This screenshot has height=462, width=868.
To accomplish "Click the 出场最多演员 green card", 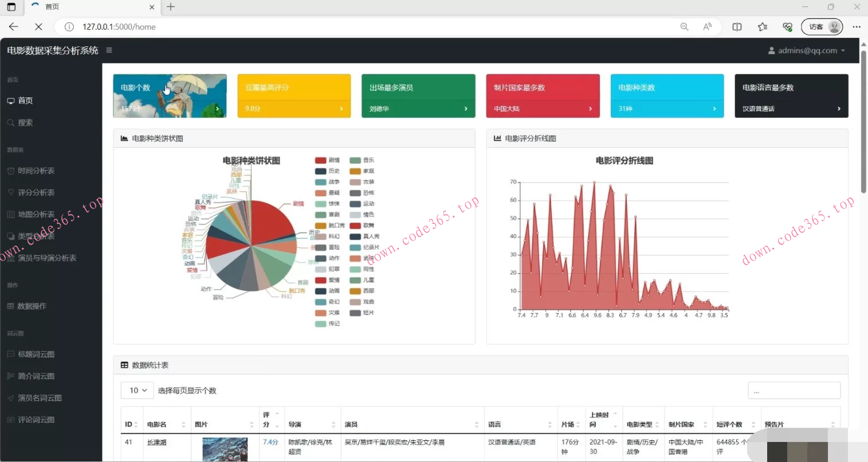I will (418, 96).
